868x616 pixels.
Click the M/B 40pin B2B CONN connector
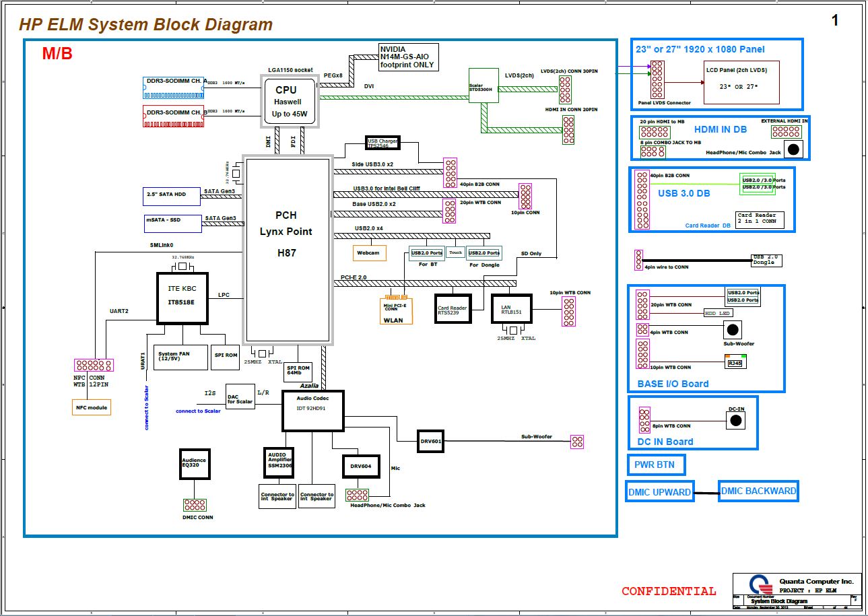pyautogui.click(x=450, y=173)
